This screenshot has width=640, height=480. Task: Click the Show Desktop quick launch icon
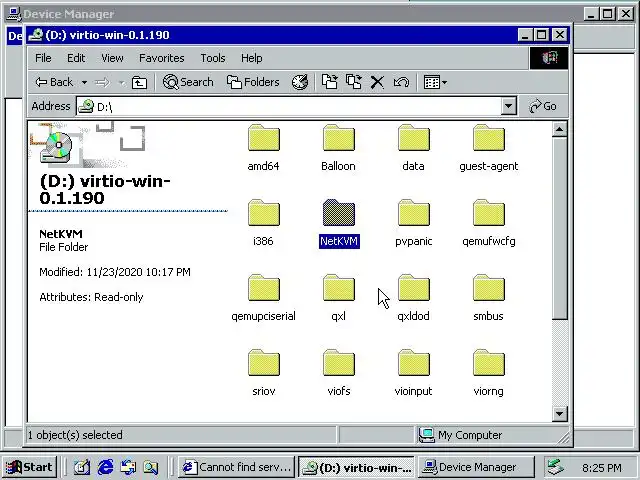82,467
